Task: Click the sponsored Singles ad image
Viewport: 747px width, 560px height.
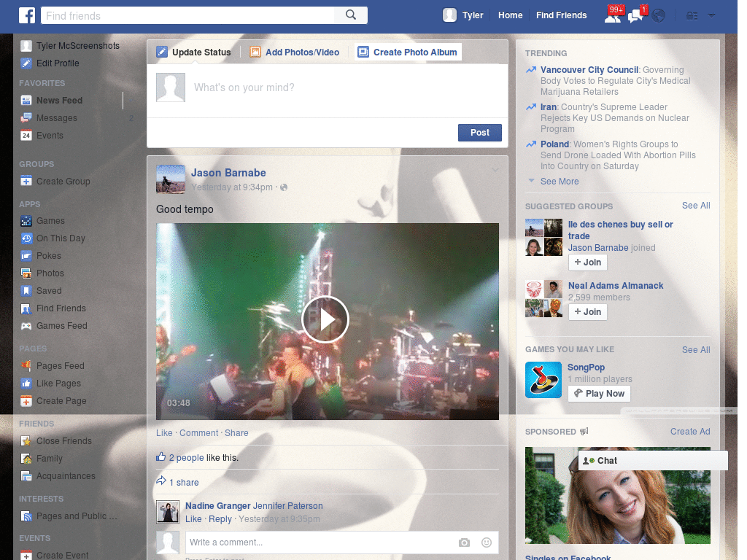Action: (617, 495)
